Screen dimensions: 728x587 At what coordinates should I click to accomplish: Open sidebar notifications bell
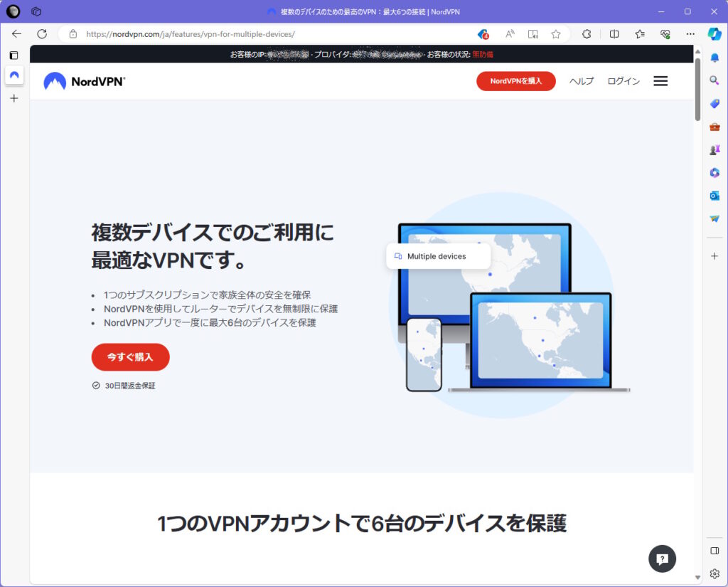click(714, 58)
